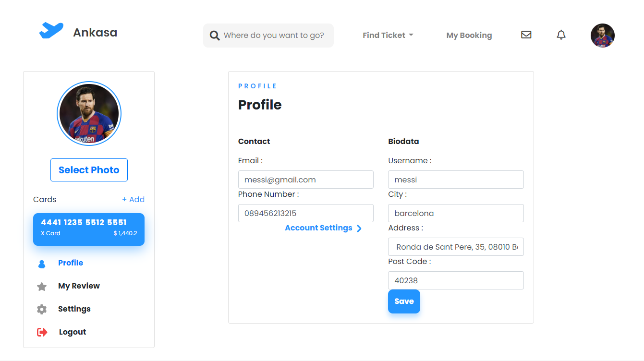Click the Email input field
The height and width of the screenshot is (361, 644).
[306, 180]
